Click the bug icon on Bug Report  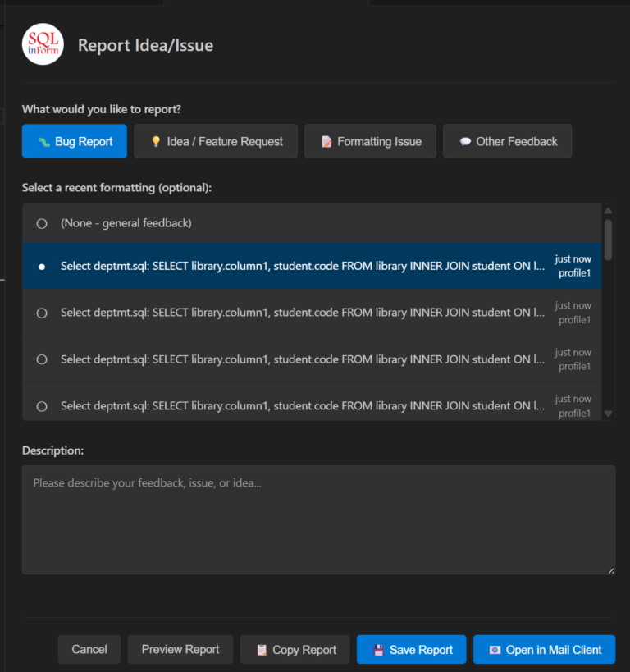coord(43,142)
